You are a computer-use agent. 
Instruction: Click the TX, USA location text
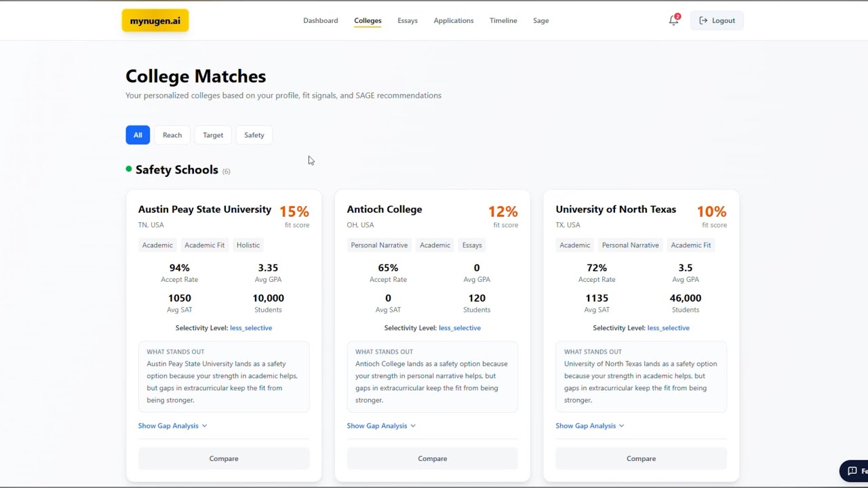coord(569,225)
